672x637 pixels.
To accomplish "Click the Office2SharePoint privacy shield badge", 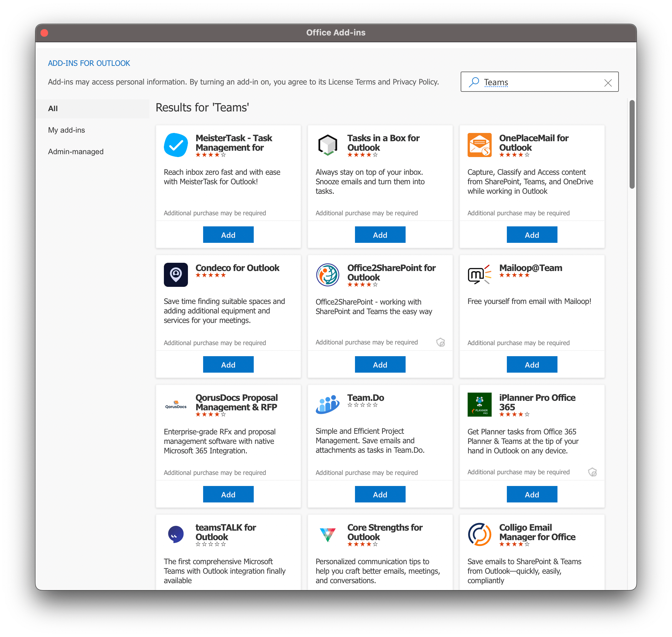I will (x=440, y=342).
